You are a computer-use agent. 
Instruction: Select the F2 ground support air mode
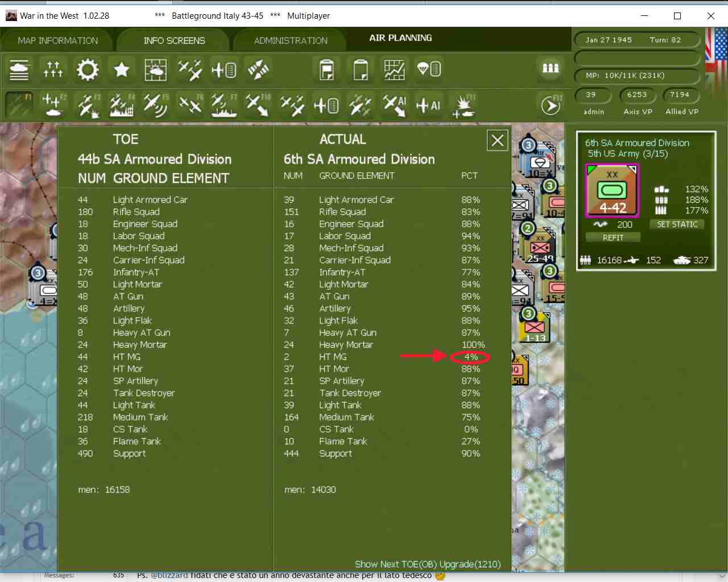pos(53,105)
